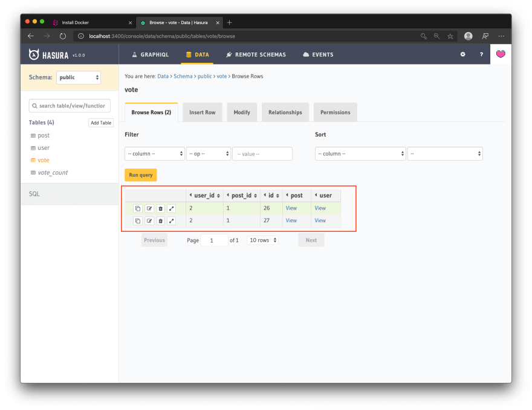Open browser more options menu

pos(501,36)
